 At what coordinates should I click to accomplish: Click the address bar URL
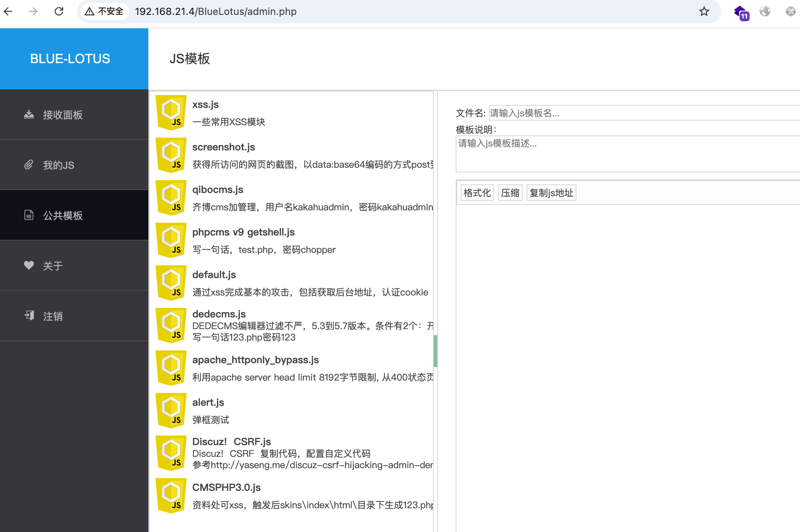tap(215, 11)
